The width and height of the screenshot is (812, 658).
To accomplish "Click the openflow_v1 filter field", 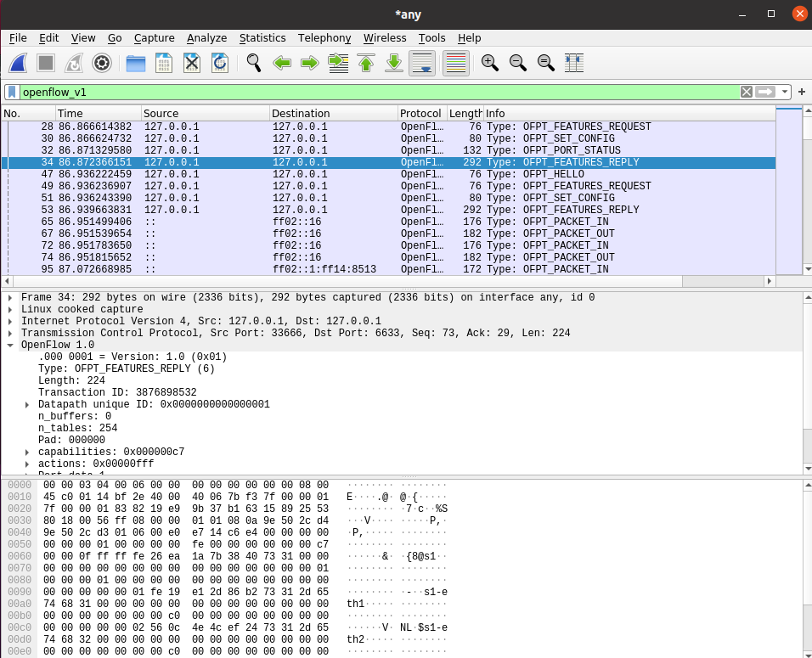I will click(380, 93).
